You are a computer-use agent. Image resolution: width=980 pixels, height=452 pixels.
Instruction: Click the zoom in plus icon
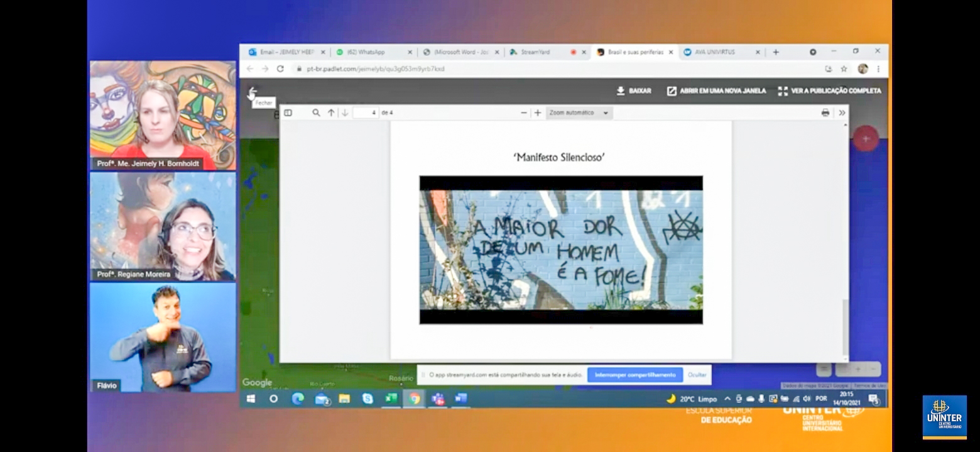coord(538,113)
